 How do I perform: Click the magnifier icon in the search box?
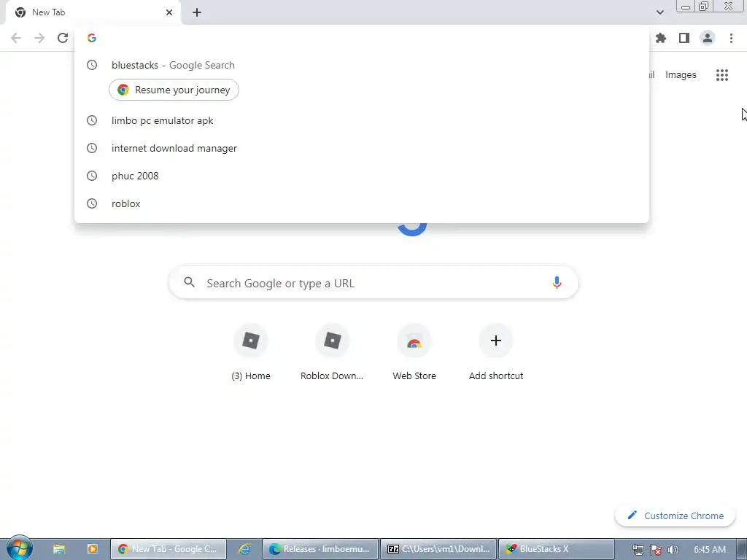(x=189, y=282)
